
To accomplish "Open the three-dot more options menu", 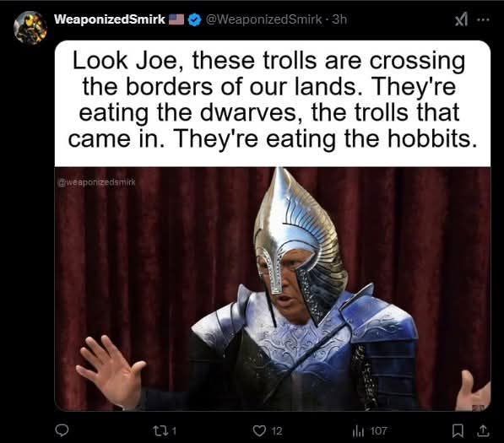I will coord(483,20).
